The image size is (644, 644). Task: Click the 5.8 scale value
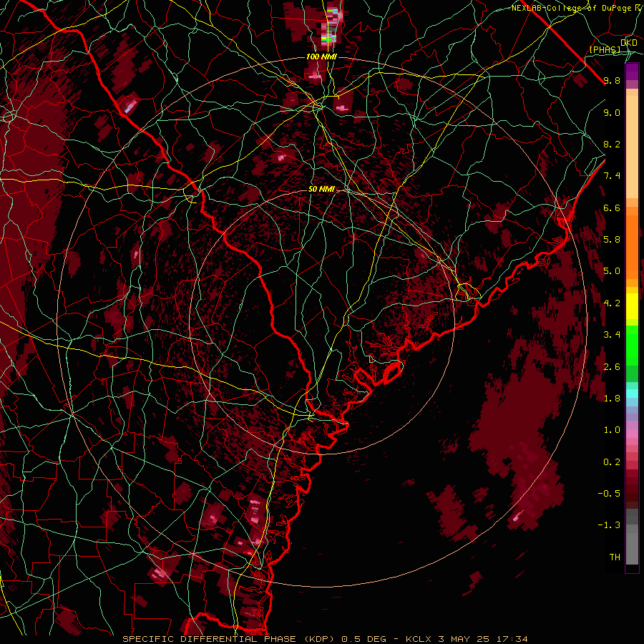pos(612,240)
